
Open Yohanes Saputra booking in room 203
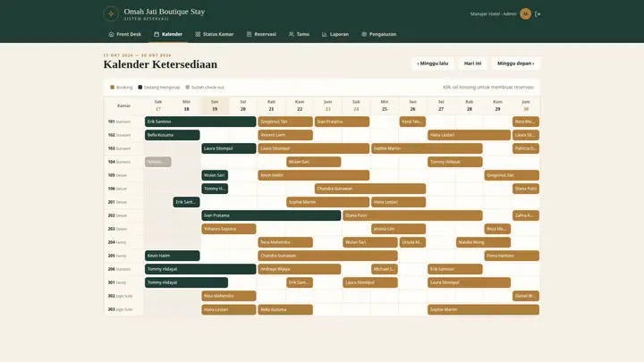[x=229, y=229]
